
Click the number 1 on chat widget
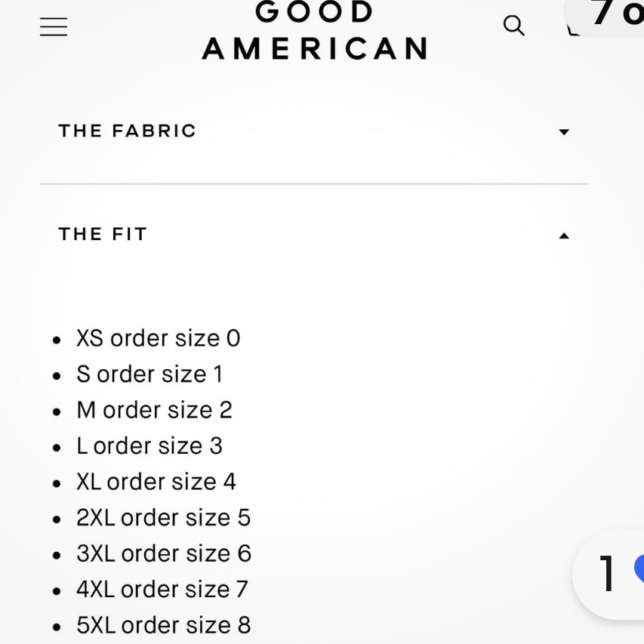point(606,573)
